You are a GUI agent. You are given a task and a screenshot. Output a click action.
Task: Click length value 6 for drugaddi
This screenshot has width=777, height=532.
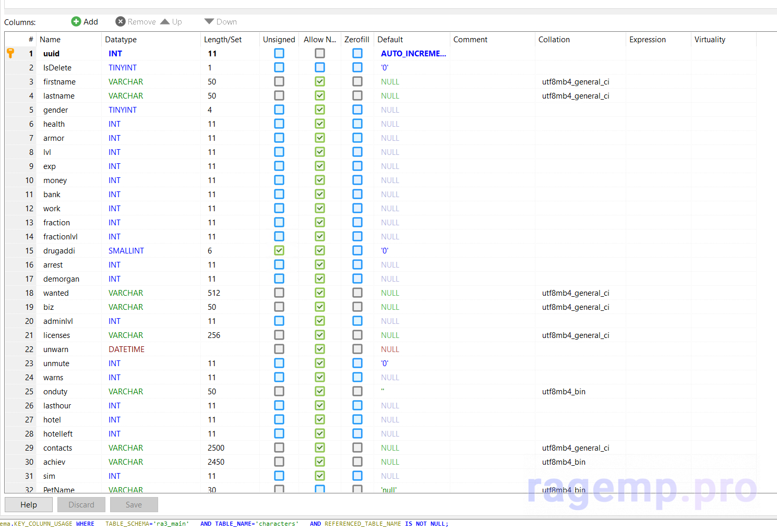210,250
